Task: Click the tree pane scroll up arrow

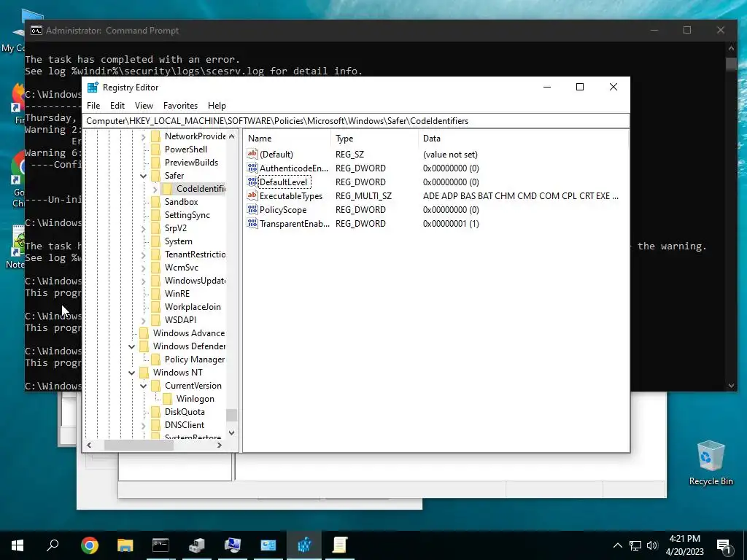Action: (231, 136)
